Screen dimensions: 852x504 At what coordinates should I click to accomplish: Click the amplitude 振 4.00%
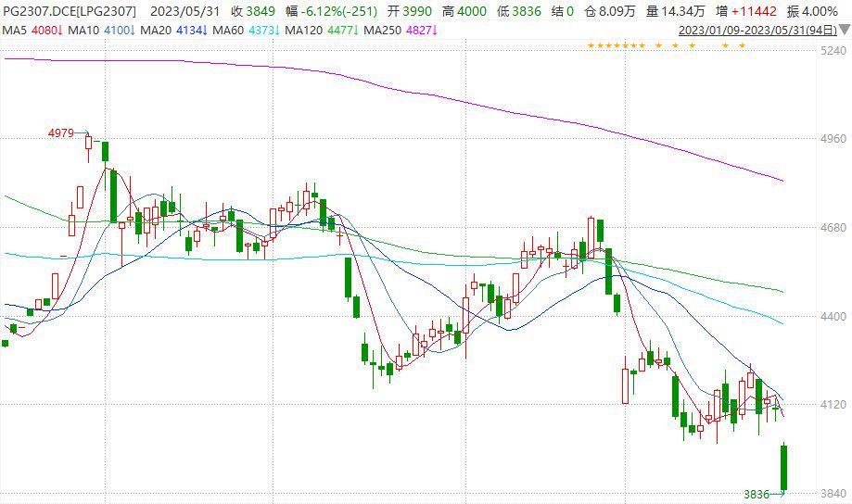click(812, 11)
